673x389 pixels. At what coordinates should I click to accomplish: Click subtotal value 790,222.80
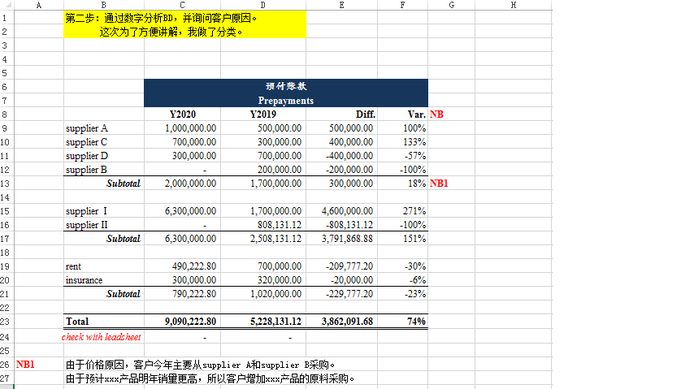pyautogui.click(x=182, y=294)
